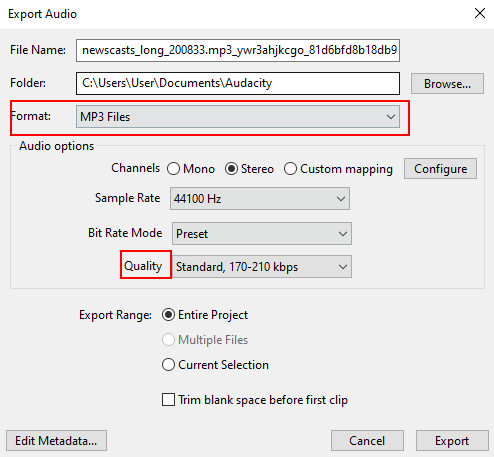Screen dimensions: 494x457
Task: Choose Current Selection export range
Action: (215, 365)
